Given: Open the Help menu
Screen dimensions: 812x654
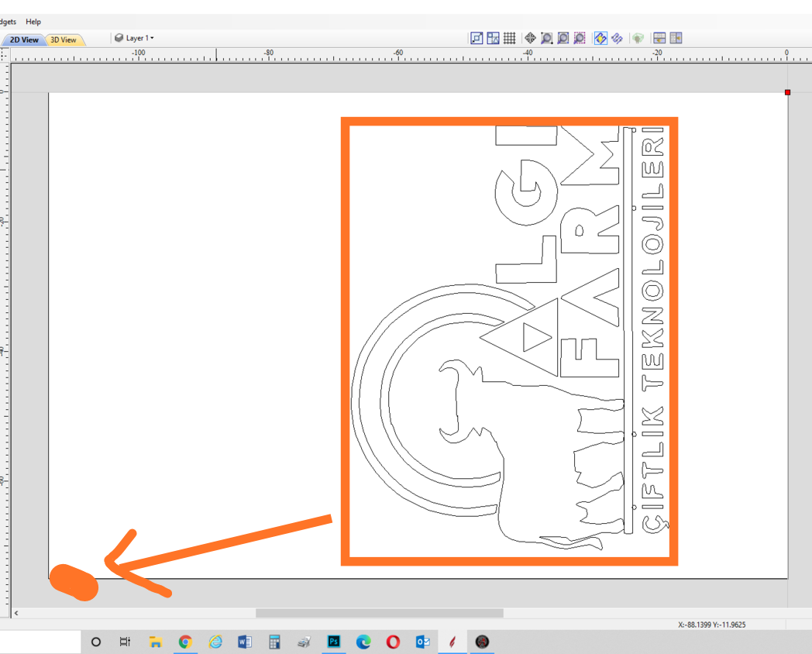Looking at the screenshot, I should tap(33, 22).
